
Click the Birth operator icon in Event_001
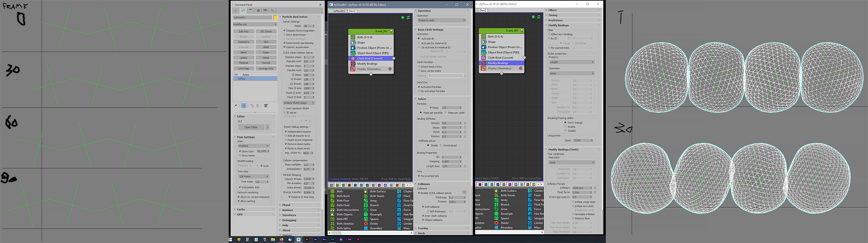pos(353,37)
